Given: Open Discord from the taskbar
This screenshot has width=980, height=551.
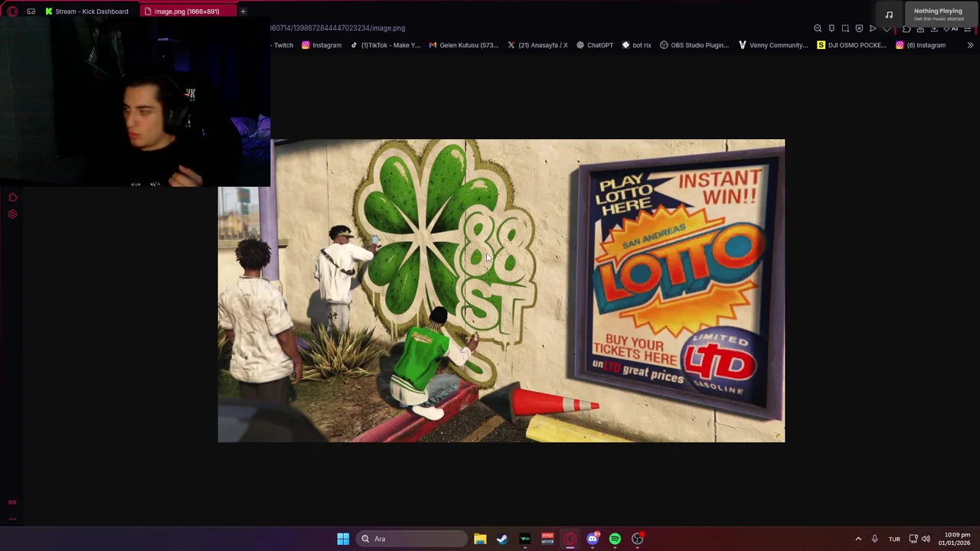Looking at the screenshot, I should click(x=593, y=539).
